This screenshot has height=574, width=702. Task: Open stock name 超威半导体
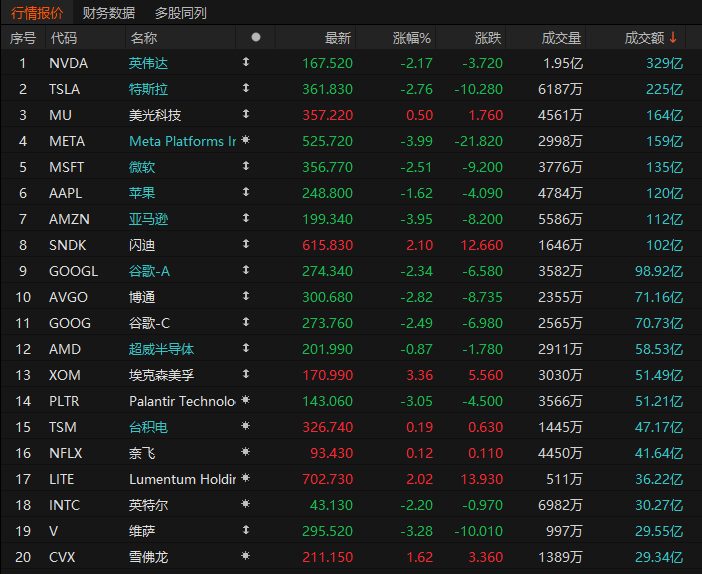click(161, 349)
